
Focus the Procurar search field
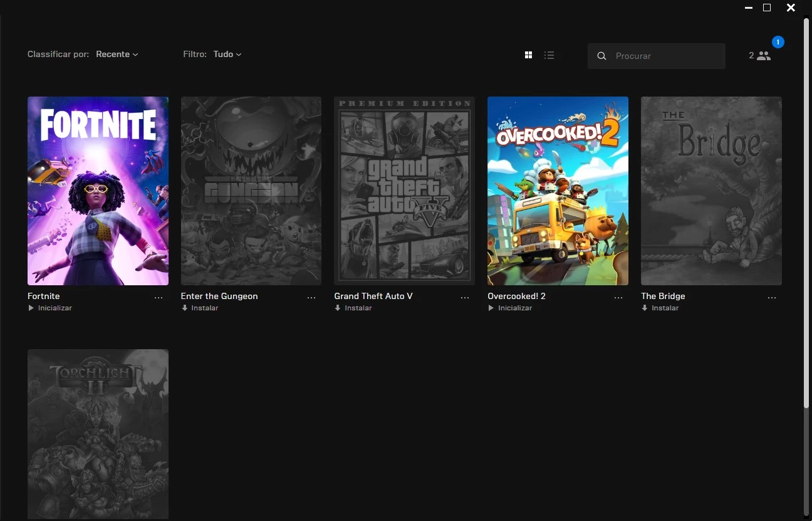click(657, 56)
